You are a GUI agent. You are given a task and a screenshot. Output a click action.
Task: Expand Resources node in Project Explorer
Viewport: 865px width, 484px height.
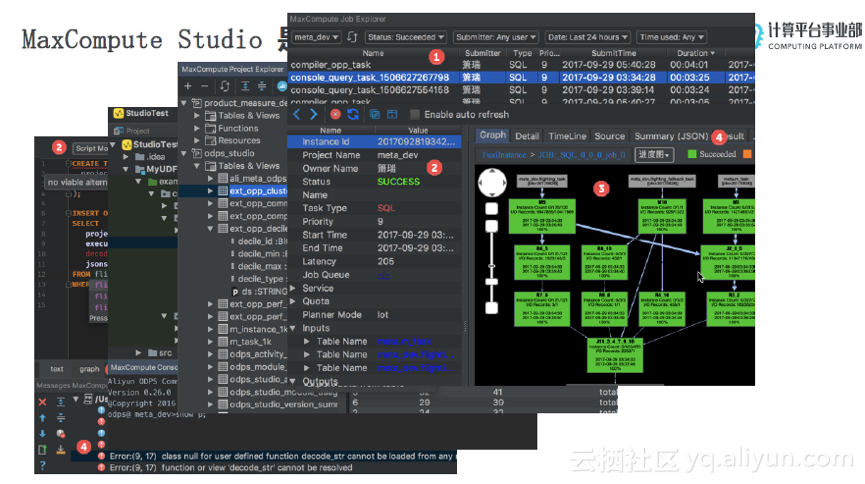[x=197, y=141]
